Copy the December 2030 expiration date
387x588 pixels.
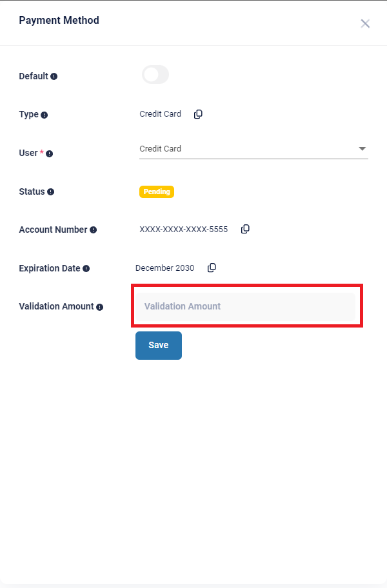(x=212, y=268)
